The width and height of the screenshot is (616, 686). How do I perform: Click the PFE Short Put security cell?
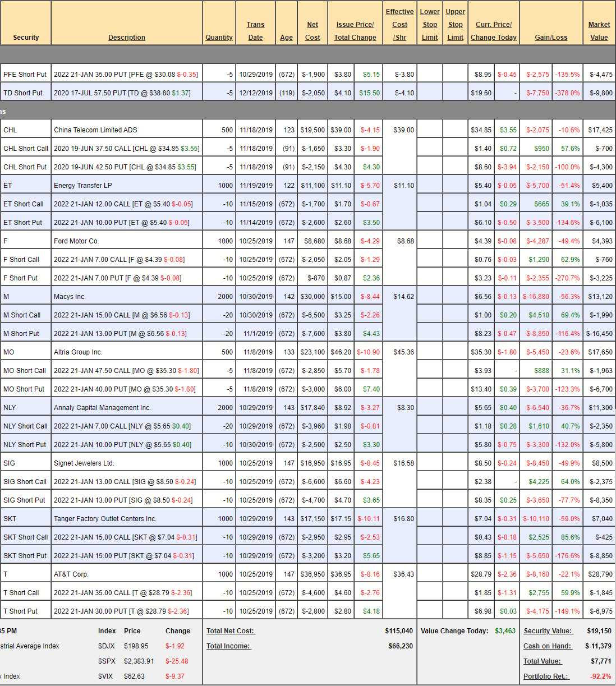coord(25,75)
